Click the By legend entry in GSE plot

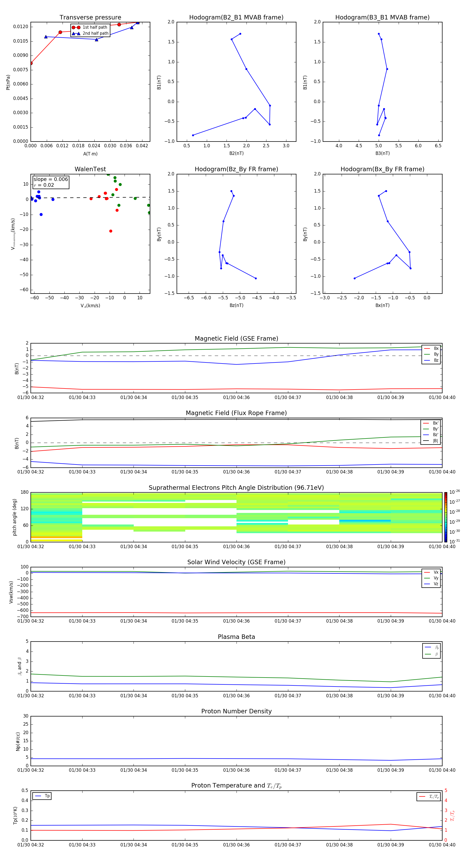pyautogui.click(x=431, y=355)
